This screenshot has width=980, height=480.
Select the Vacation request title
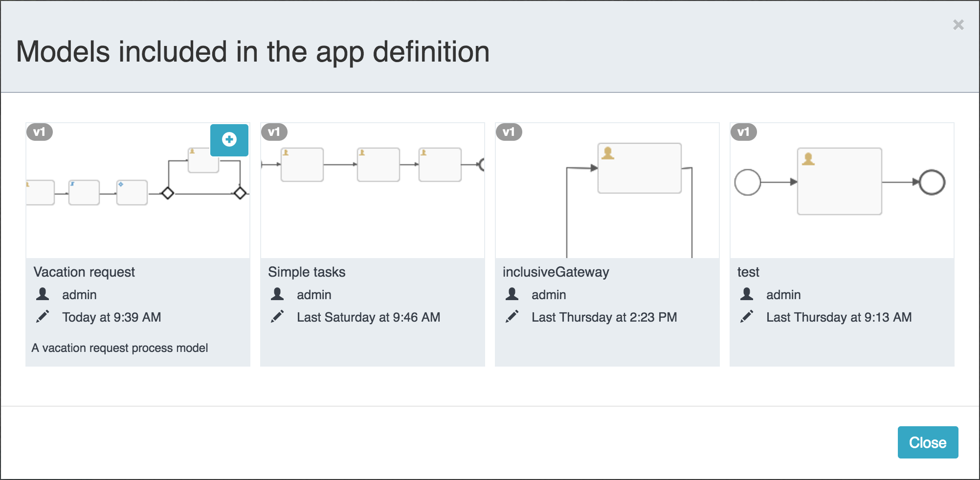click(84, 272)
